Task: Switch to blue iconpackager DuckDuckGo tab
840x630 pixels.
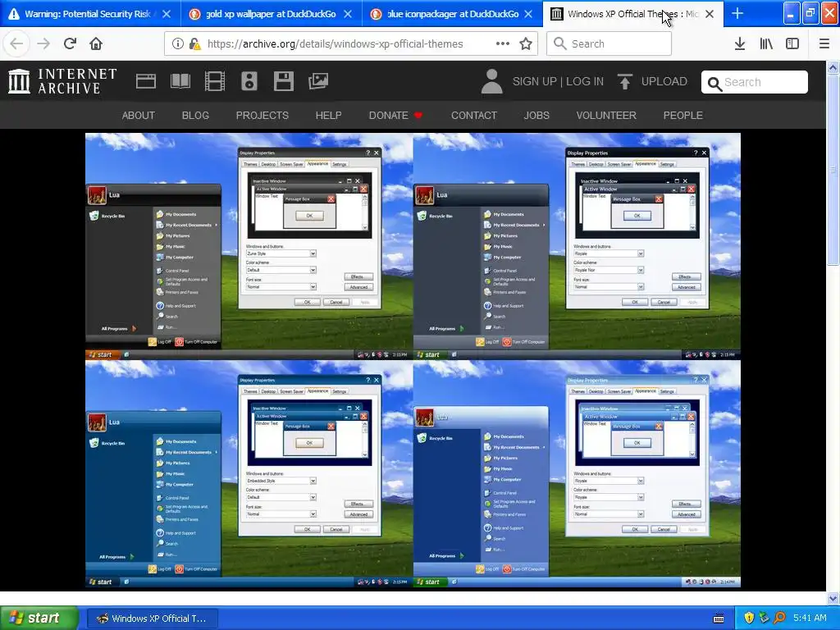Action: 452,14
